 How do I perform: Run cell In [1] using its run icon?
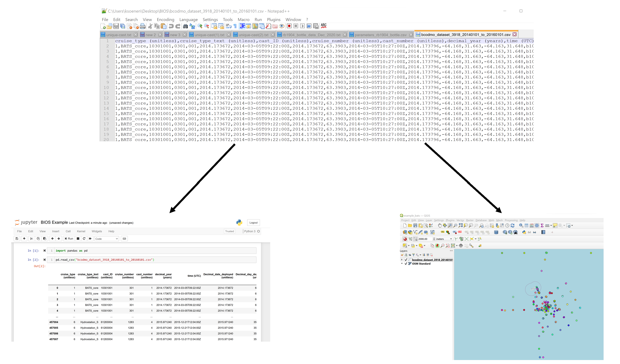pyautogui.click(x=45, y=250)
